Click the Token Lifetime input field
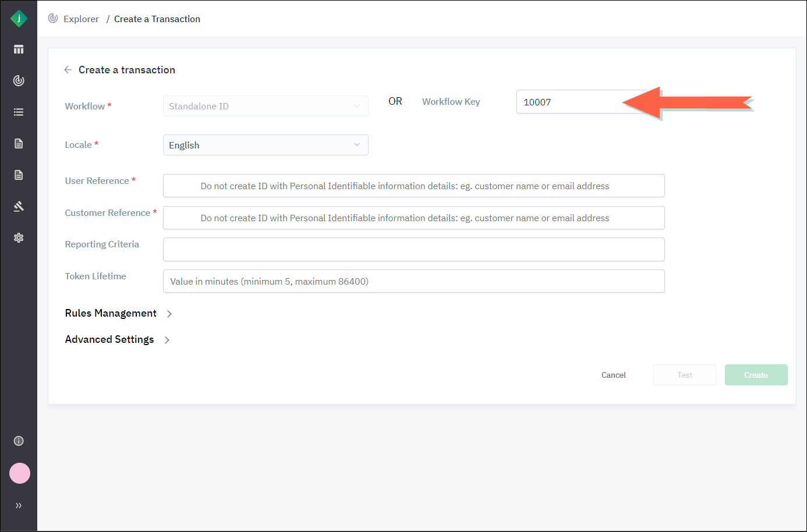The height and width of the screenshot is (532, 807). (x=413, y=282)
